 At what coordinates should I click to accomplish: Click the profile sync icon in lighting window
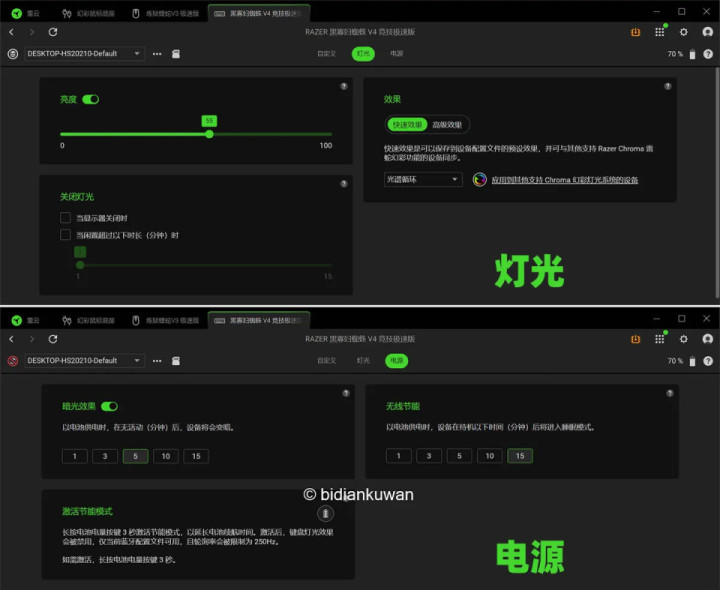pos(13,54)
